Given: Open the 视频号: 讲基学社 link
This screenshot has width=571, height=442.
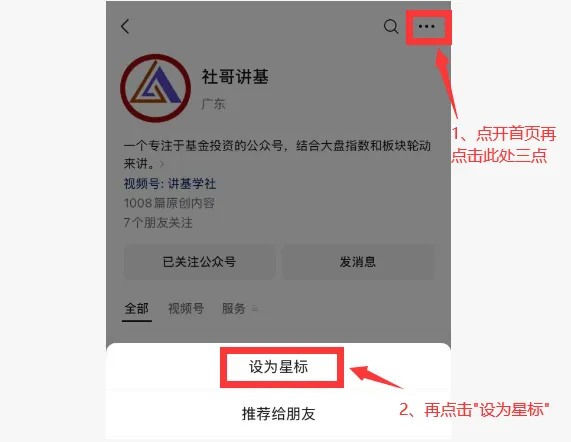Looking at the screenshot, I should coord(170,183).
